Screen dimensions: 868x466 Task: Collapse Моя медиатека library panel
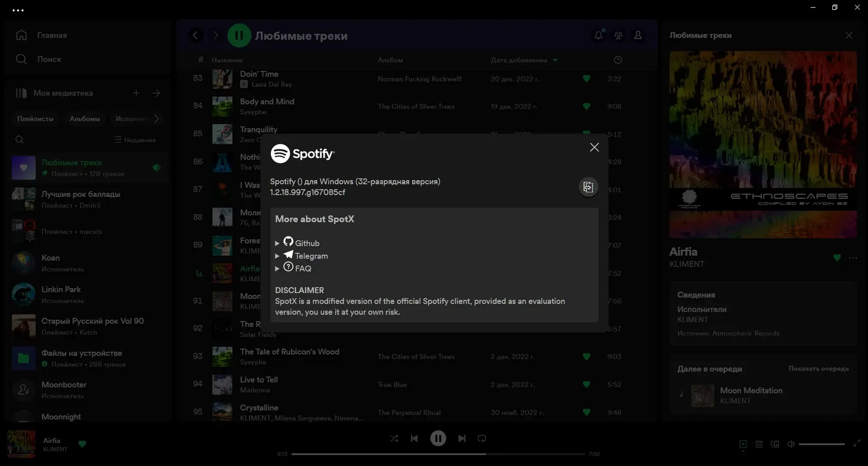54,93
